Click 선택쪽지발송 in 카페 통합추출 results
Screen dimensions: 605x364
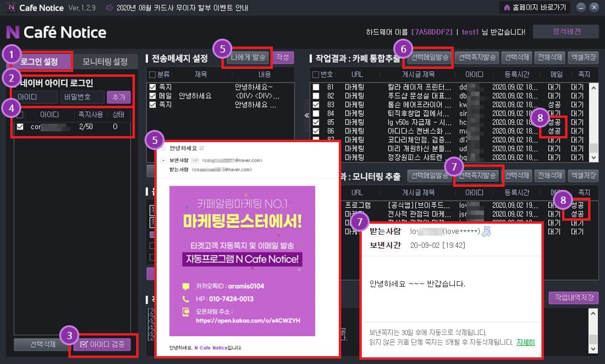pos(477,57)
